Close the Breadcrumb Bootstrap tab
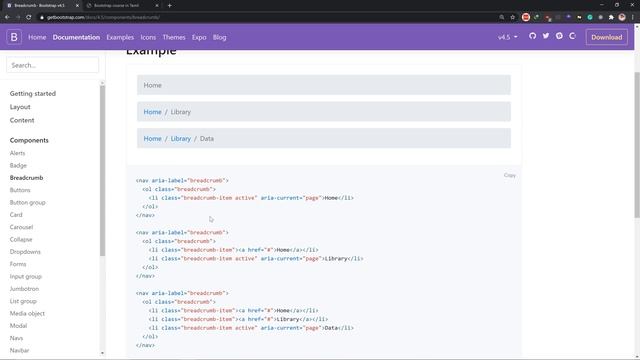Screen dimensions: 640x360 [77, 6]
